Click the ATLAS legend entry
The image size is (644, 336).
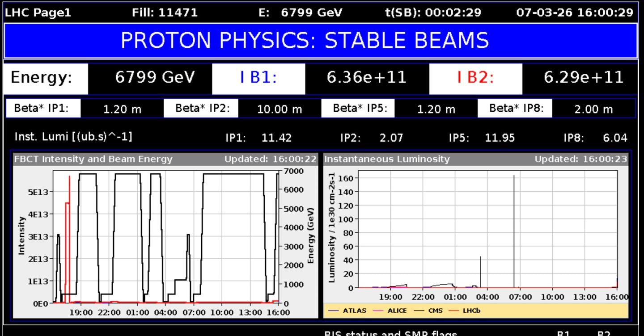pos(349,311)
